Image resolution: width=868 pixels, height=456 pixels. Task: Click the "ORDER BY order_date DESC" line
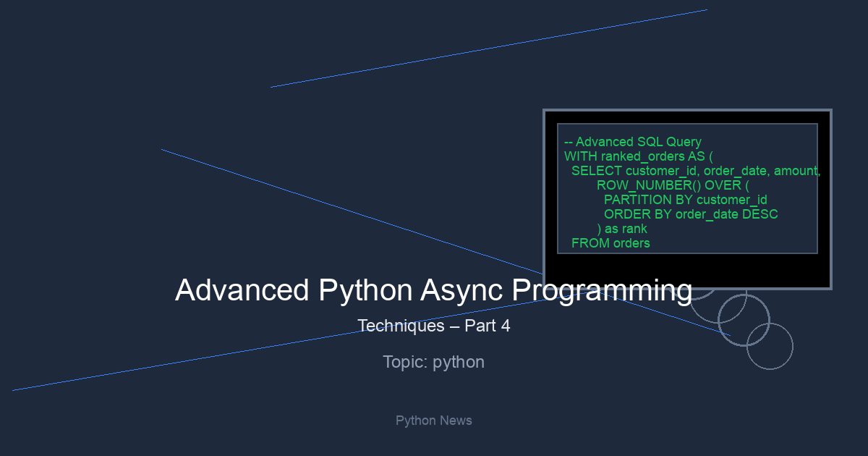pos(690,214)
